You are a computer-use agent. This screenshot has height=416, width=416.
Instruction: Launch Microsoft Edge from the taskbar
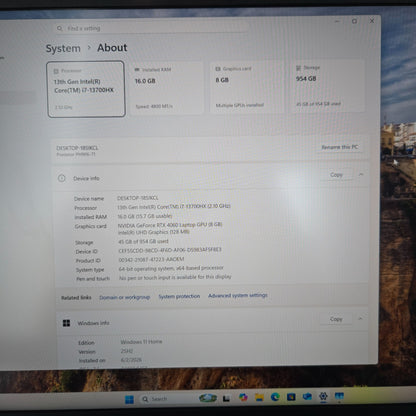pyautogui.click(x=275, y=397)
